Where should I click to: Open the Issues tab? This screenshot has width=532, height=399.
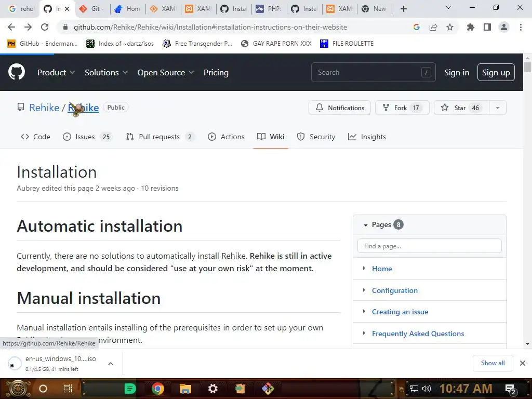(87, 137)
